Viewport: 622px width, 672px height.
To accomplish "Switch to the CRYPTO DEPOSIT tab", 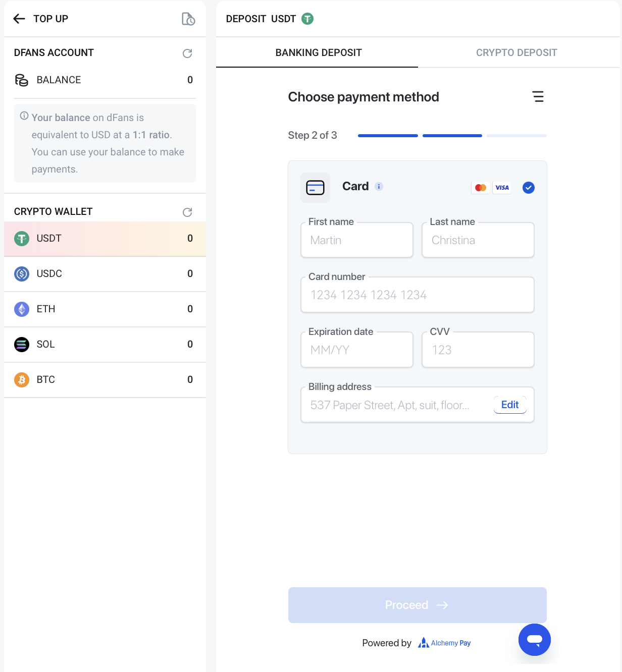I will click(x=516, y=52).
